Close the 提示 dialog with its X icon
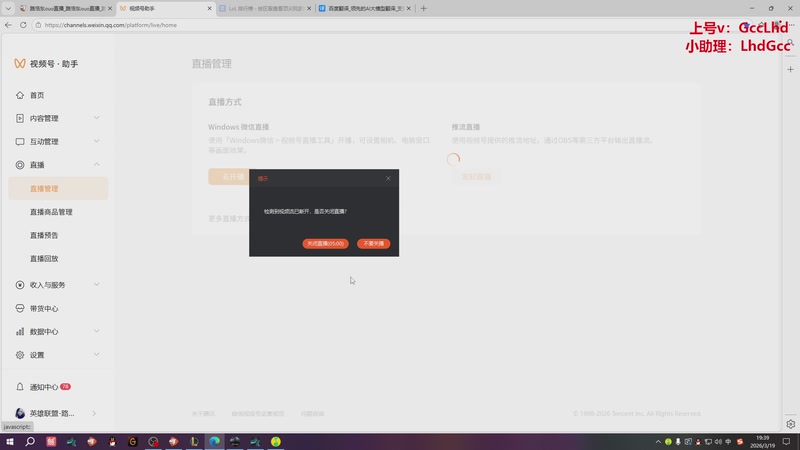 (x=388, y=178)
